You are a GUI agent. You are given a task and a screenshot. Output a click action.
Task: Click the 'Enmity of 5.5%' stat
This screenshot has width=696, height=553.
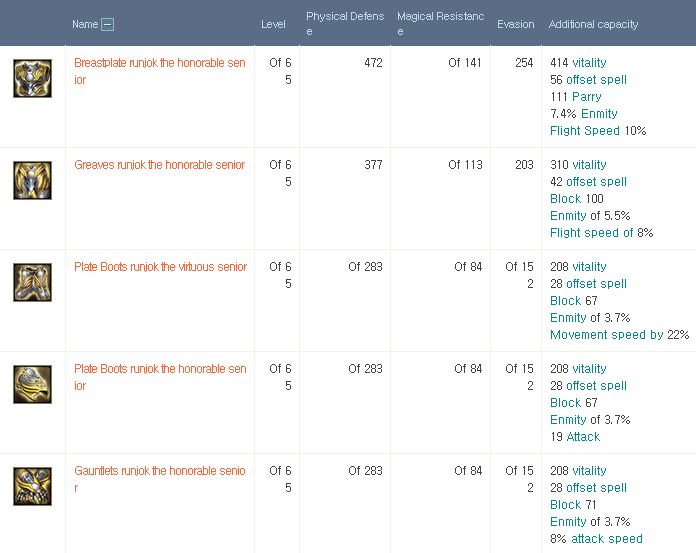[x=590, y=216]
